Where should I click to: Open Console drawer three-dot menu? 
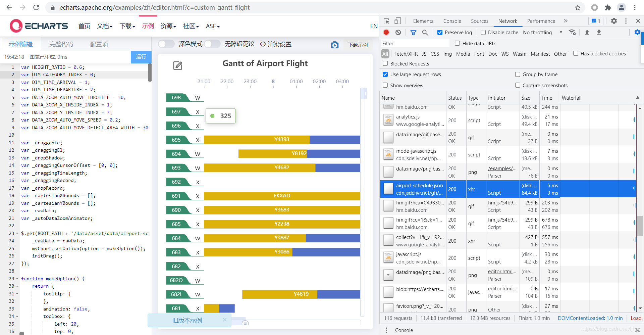386,330
